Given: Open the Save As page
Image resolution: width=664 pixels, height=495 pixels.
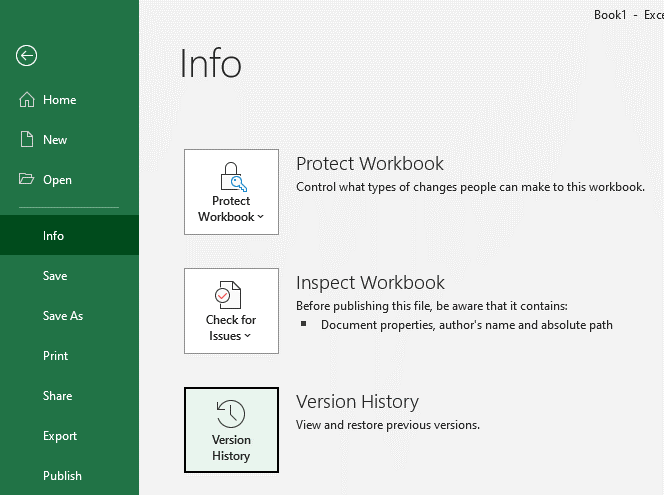Looking at the screenshot, I should (63, 316).
